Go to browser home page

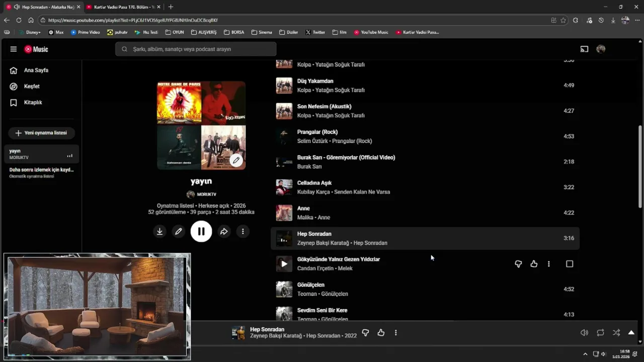coord(31,20)
